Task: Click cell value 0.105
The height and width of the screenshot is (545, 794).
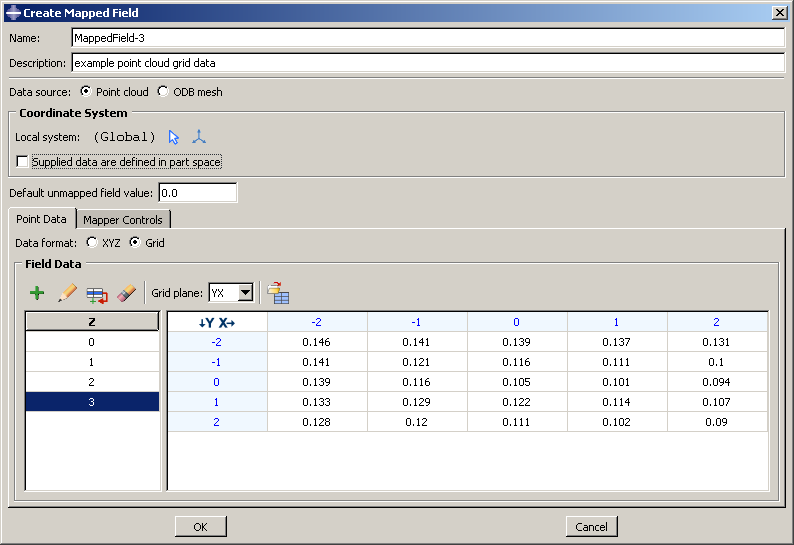Action: 517,382
